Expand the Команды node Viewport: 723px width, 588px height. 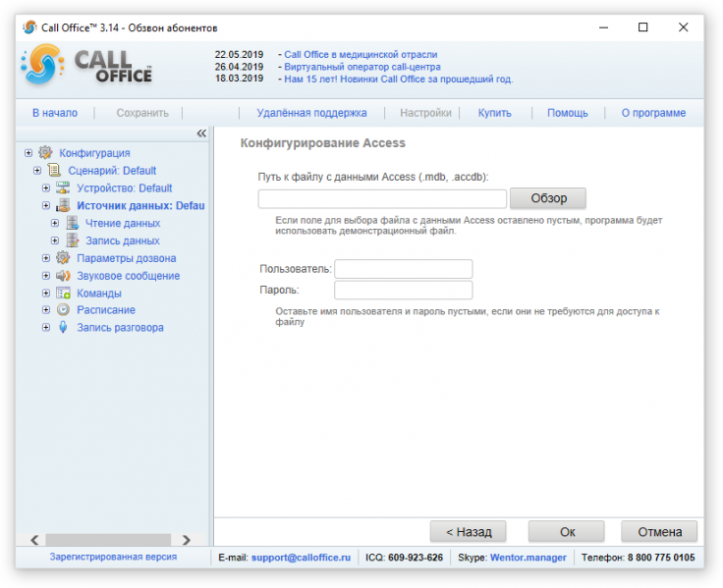pyautogui.click(x=45, y=293)
